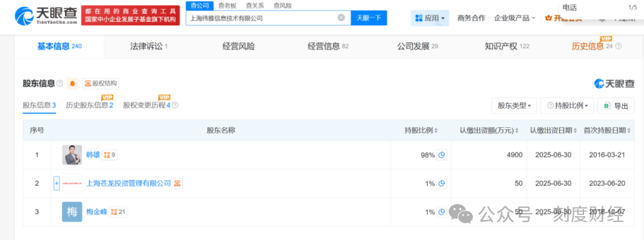
Task: Open the 应用 apps grid menu
Action: pos(430,18)
